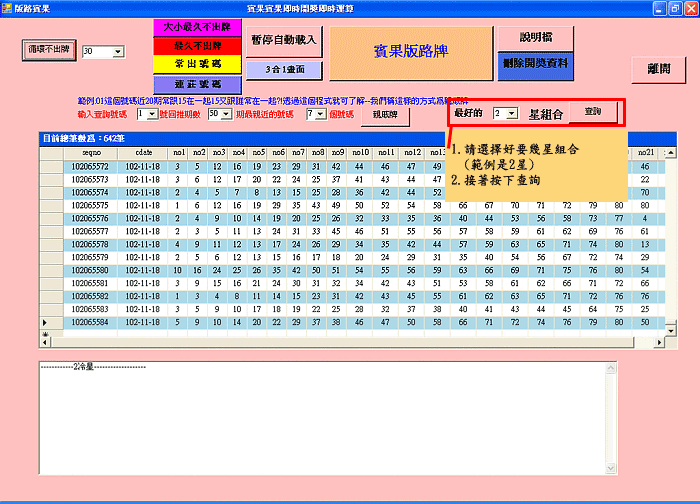Click the 離開 exit button
700x504 pixels.
[x=658, y=69]
